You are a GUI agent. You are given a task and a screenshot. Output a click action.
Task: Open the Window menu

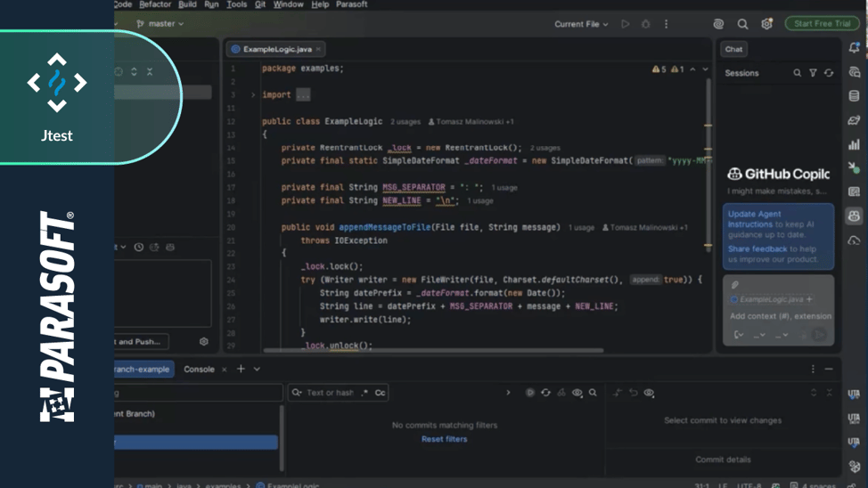[288, 4]
